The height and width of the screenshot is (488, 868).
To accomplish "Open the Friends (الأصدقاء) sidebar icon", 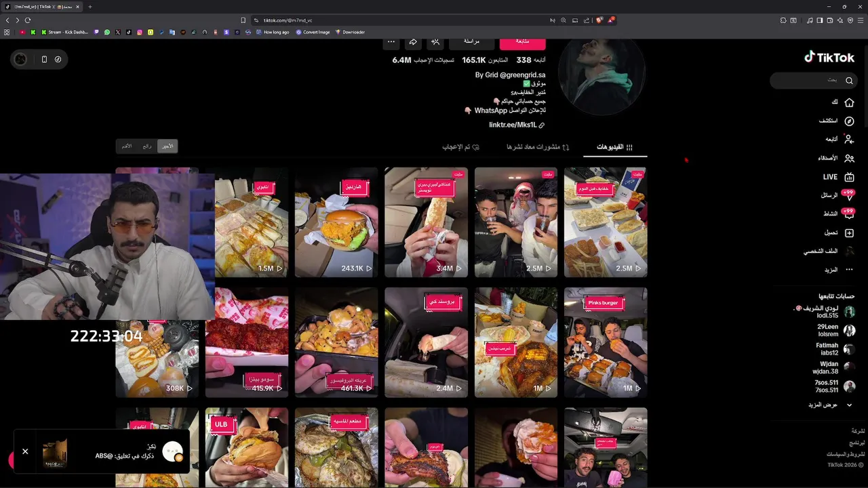I will 849,158.
